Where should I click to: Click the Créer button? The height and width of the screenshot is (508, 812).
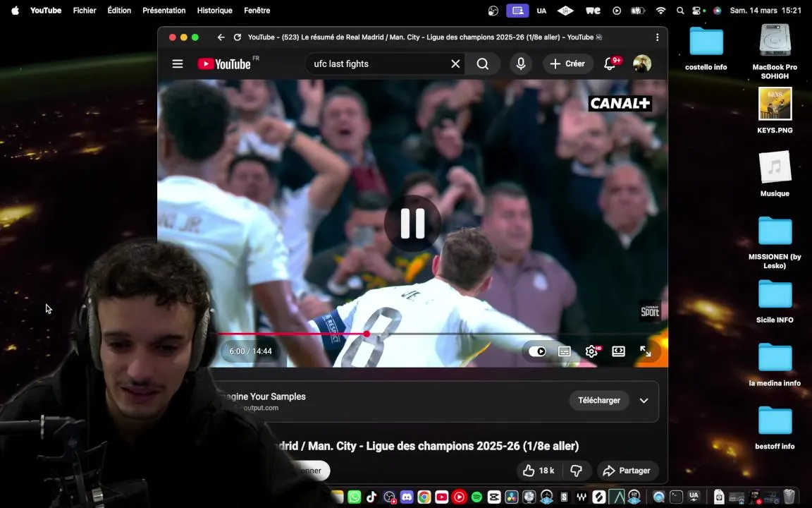tap(567, 64)
